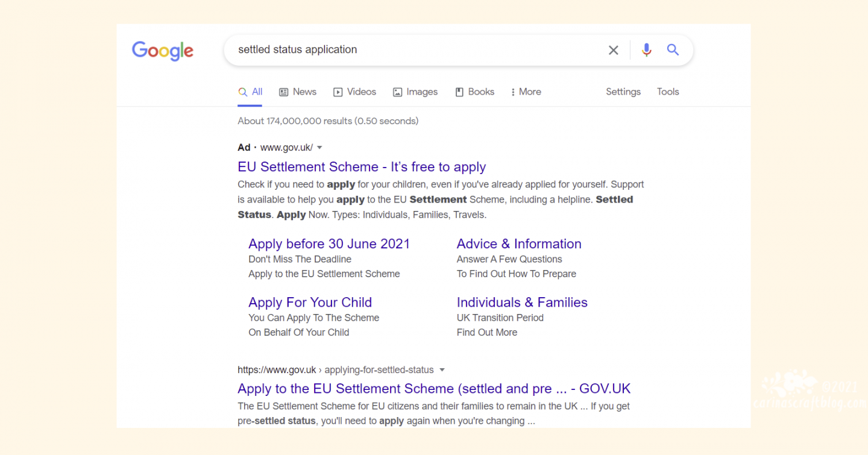Click the 'On Behalf Of Your Child' text
Screen dimensions: 868x455
[x=299, y=332]
